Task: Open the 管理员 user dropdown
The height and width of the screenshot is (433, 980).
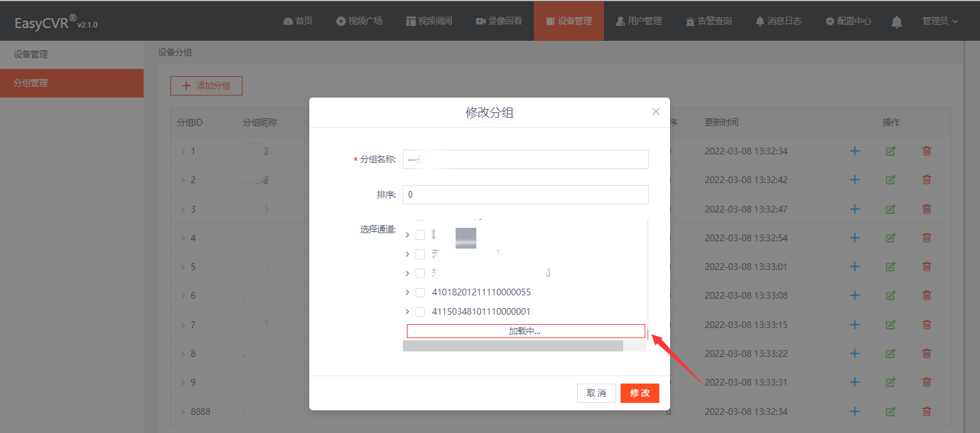Action: [x=940, y=21]
